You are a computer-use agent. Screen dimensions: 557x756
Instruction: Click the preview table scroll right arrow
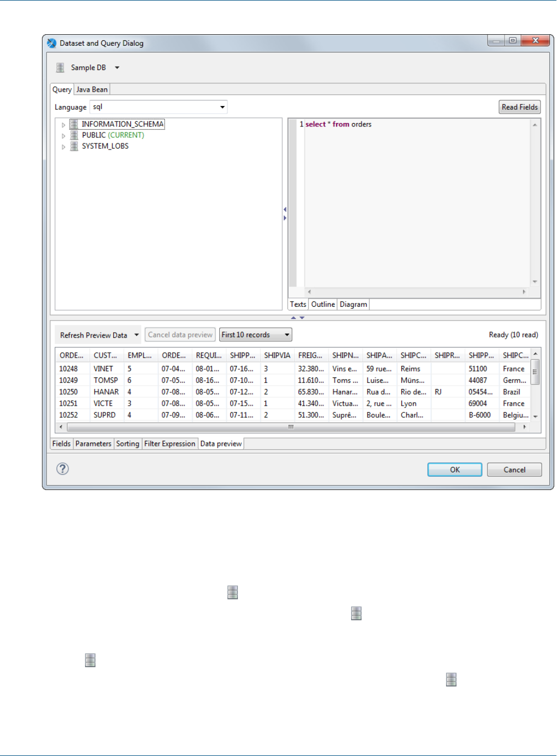point(524,427)
